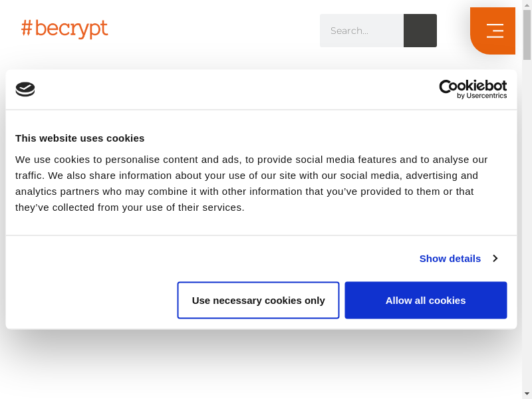Screen dimensions: 532x399
Task: Click the "by Usercentrics" text
Action: tap(481, 96)
